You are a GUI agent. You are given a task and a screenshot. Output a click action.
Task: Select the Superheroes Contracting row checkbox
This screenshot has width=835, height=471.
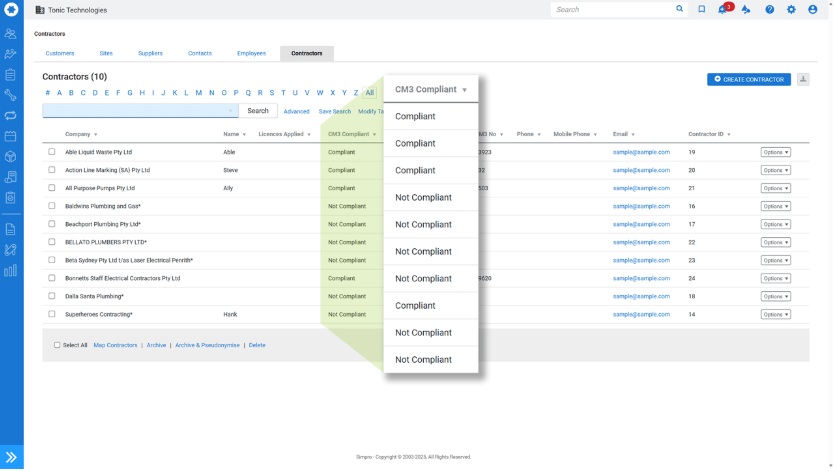[x=52, y=314]
